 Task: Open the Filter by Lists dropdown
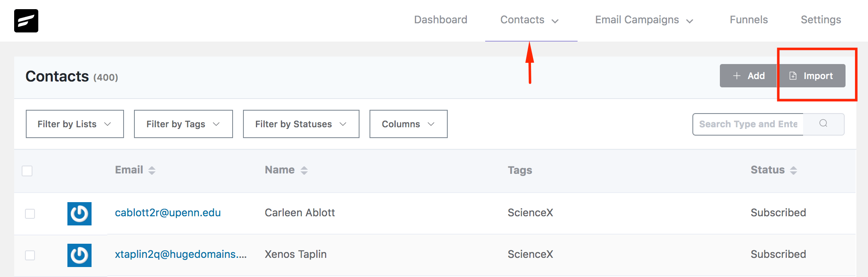click(75, 124)
